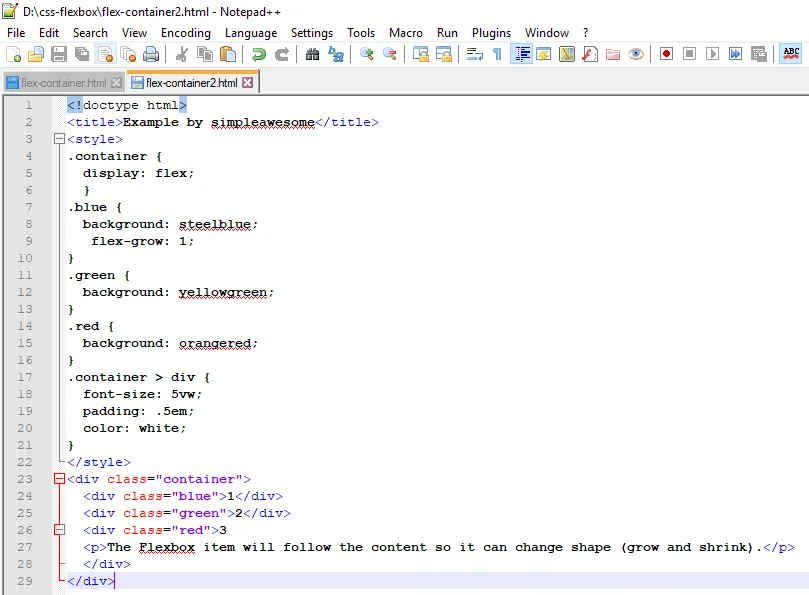Toggle synchronized horizontal scrolling
809x595 pixels.
[444, 54]
